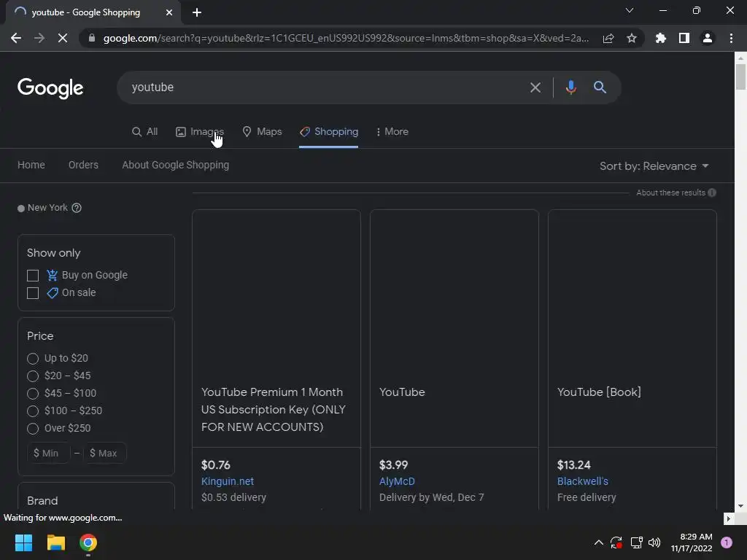The height and width of the screenshot is (560, 747).
Task: Go to Google Shopping Home
Action: click(31, 165)
